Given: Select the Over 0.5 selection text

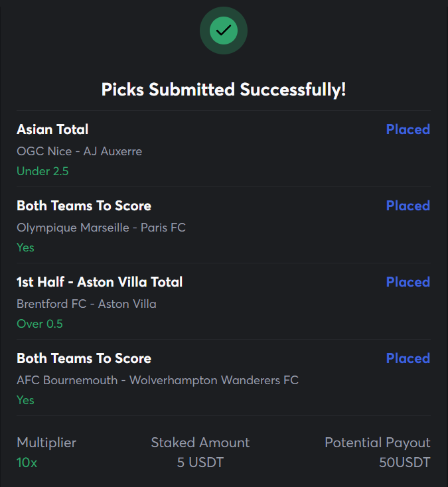Looking at the screenshot, I should tap(40, 324).
